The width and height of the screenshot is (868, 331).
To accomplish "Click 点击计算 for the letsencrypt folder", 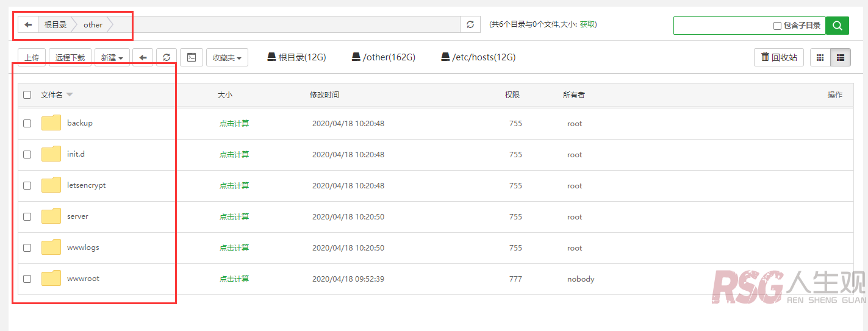I will click(234, 185).
